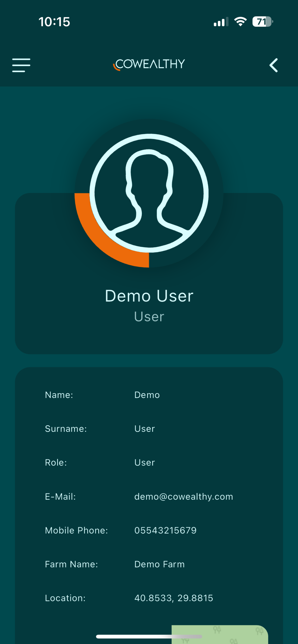Tap the email demo@cowealthy.com

184,496
